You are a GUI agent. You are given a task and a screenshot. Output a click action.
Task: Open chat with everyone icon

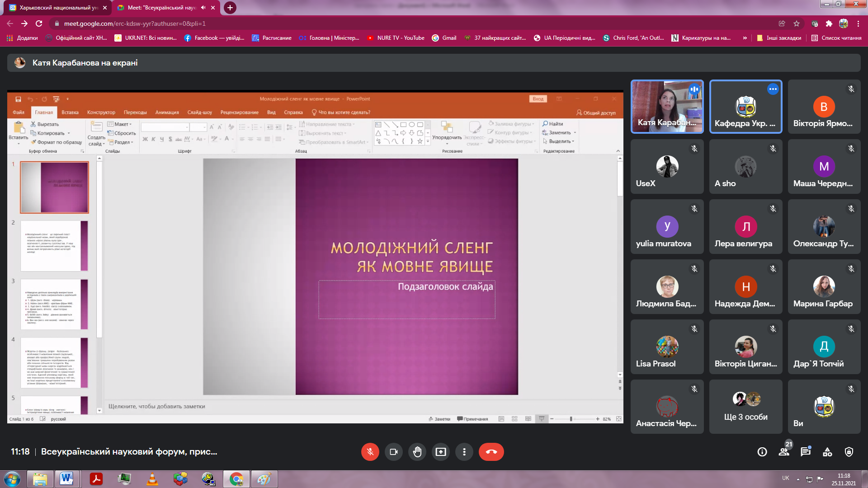point(806,452)
